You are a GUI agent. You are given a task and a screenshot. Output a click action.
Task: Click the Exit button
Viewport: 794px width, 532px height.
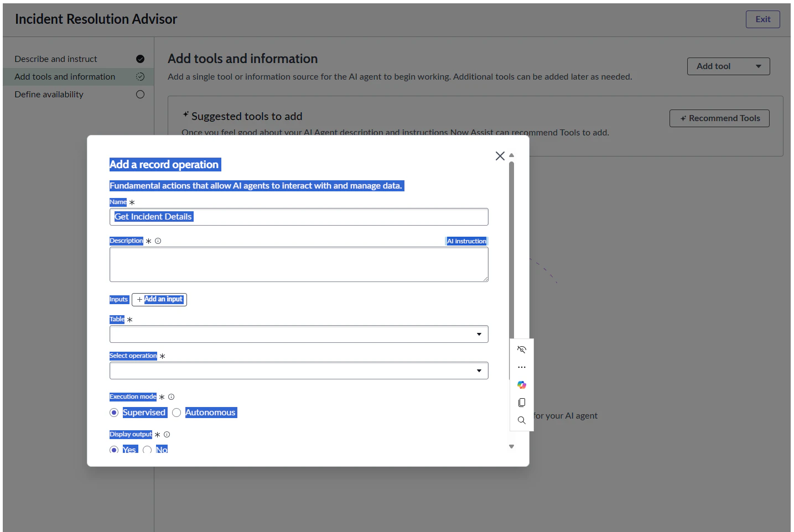[x=763, y=19]
